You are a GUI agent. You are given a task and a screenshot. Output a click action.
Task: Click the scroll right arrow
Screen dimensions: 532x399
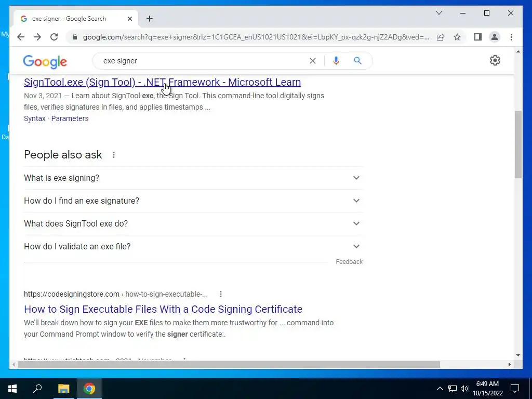(x=509, y=364)
